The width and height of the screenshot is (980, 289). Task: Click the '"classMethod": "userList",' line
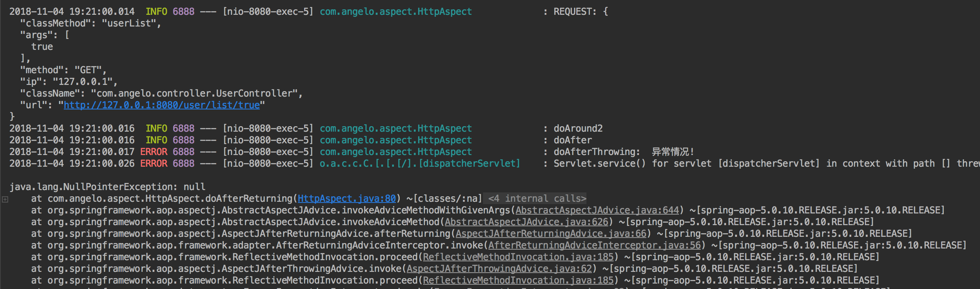[x=90, y=23]
